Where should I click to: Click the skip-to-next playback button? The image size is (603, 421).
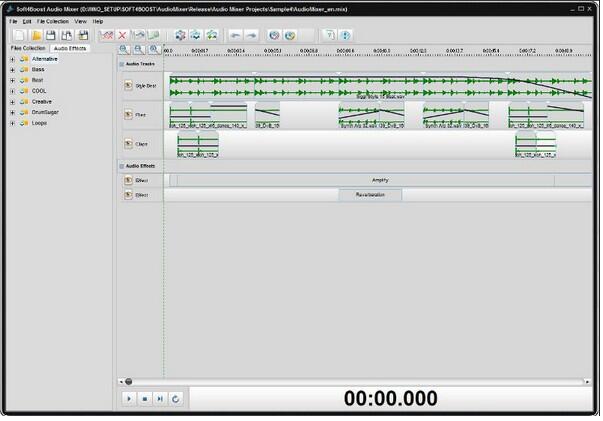[x=160, y=399]
